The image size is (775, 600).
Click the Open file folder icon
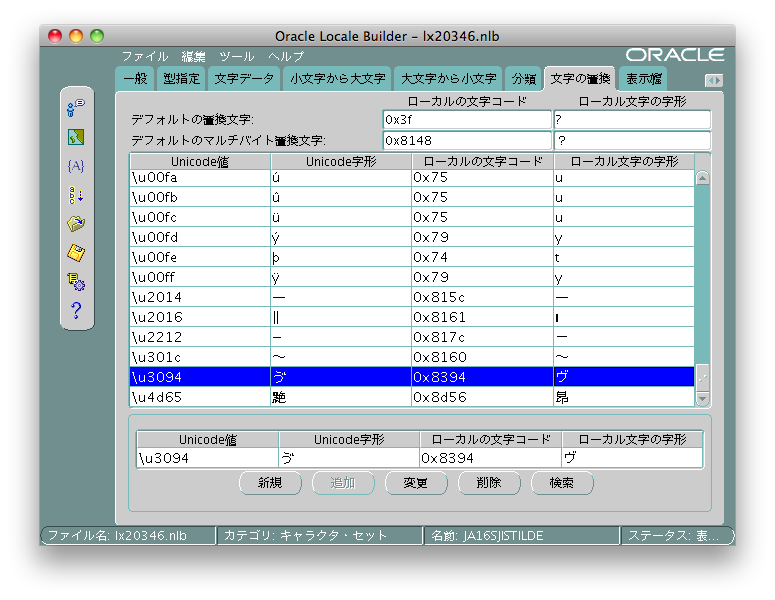click(76, 224)
